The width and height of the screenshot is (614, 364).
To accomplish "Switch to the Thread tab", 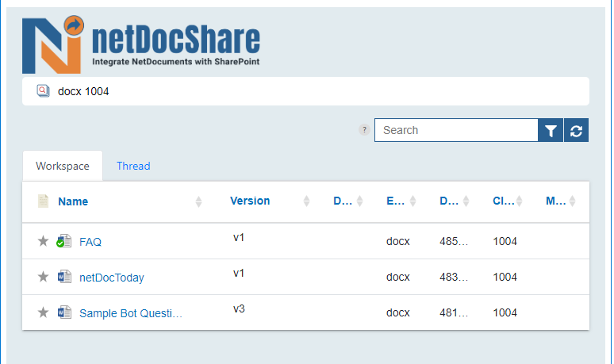I will click(x=133, y=166).
